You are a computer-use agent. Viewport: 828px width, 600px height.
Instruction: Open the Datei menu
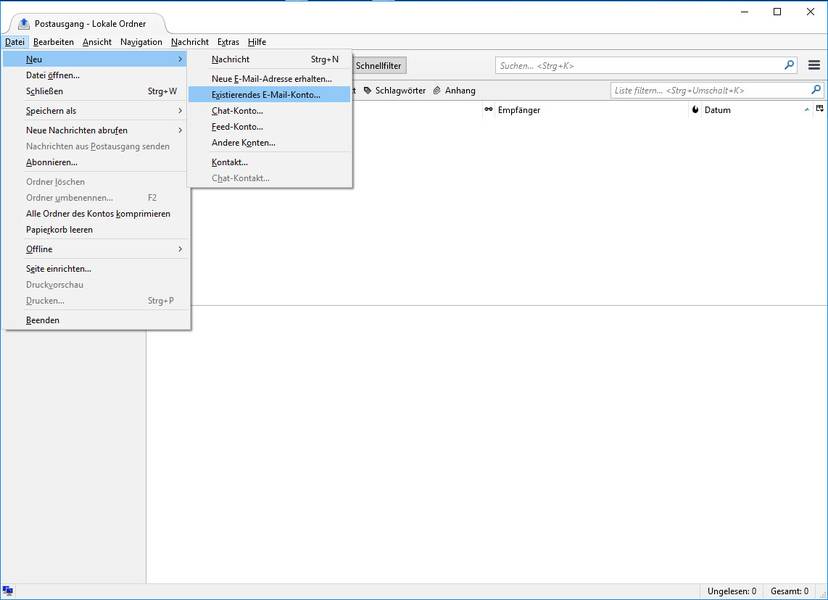coord(15,42)
